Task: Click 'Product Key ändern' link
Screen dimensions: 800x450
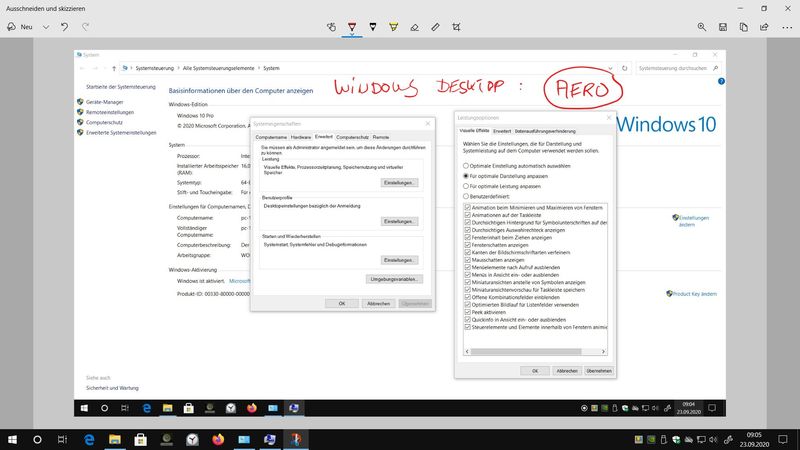Action: [x=692, y=294]
